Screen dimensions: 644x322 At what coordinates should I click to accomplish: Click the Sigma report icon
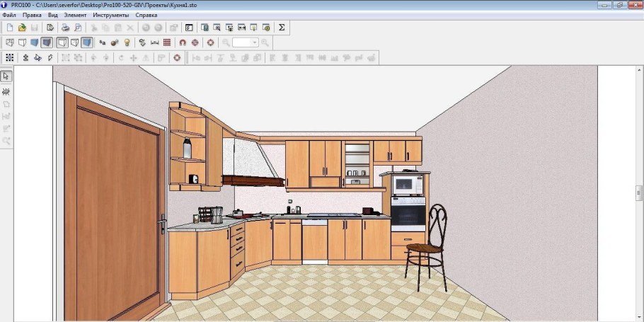pos(282,28)
